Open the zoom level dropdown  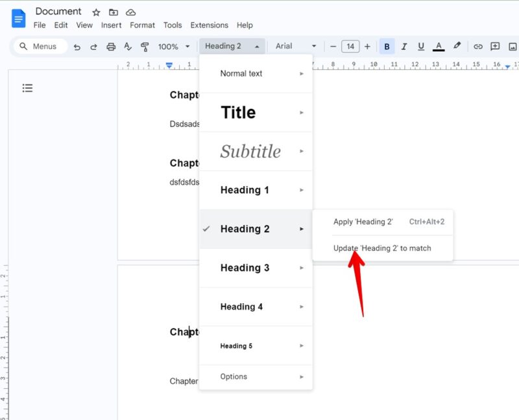[x=172, y=46]
